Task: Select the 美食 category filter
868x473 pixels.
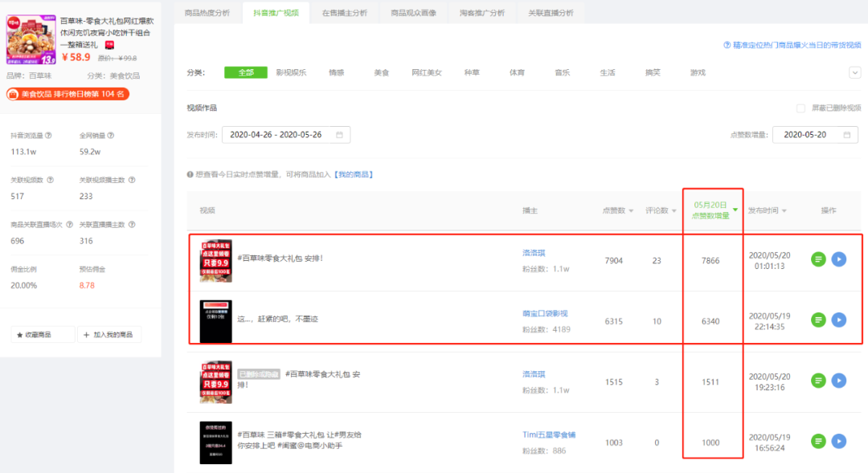Action: [x=382, y=72]
